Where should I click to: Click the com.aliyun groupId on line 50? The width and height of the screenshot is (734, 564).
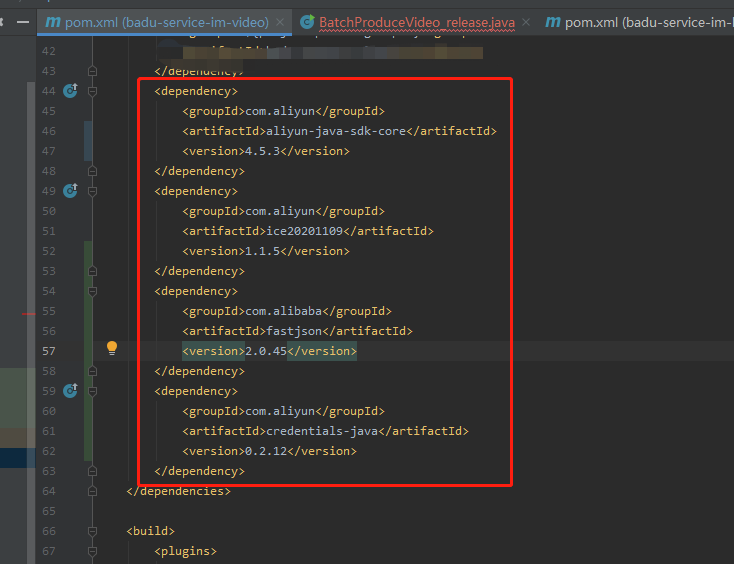point(280,211)
